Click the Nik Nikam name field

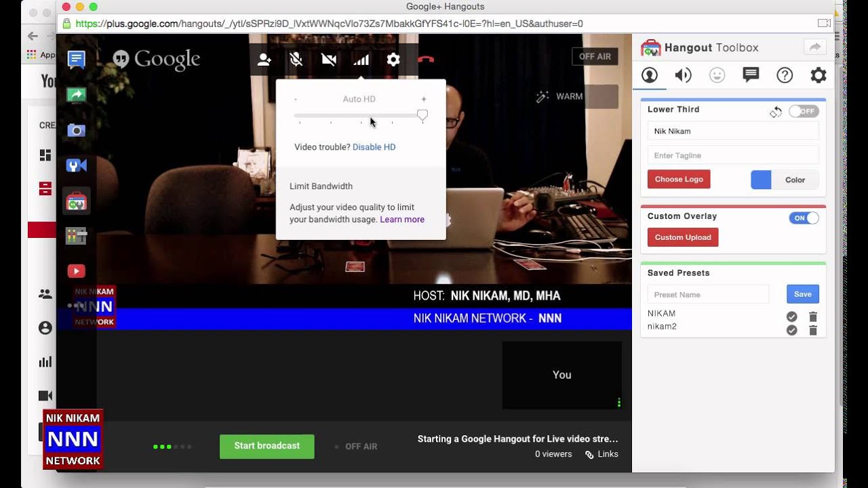pos(733,131)
